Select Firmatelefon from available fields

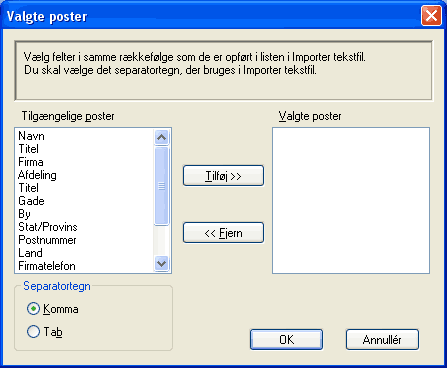(x=47, y=266)
